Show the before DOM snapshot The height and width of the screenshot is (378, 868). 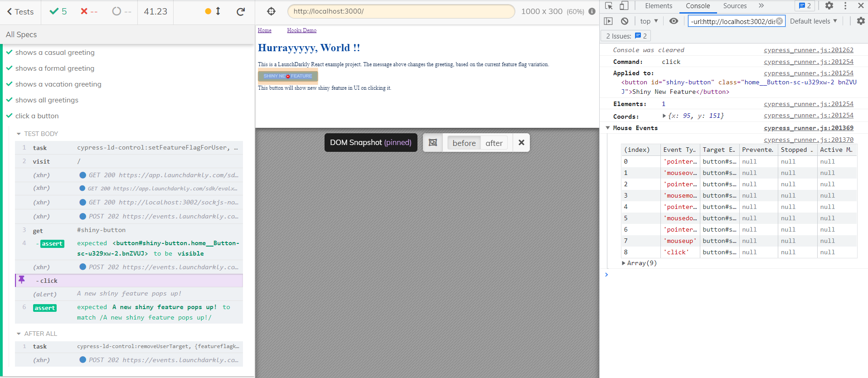pyautogui.click(x=464, y=143)
